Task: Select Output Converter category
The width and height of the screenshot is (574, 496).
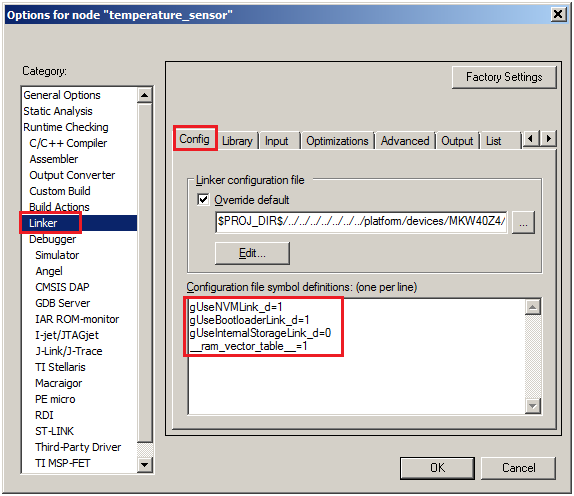Action: [72, 175]
